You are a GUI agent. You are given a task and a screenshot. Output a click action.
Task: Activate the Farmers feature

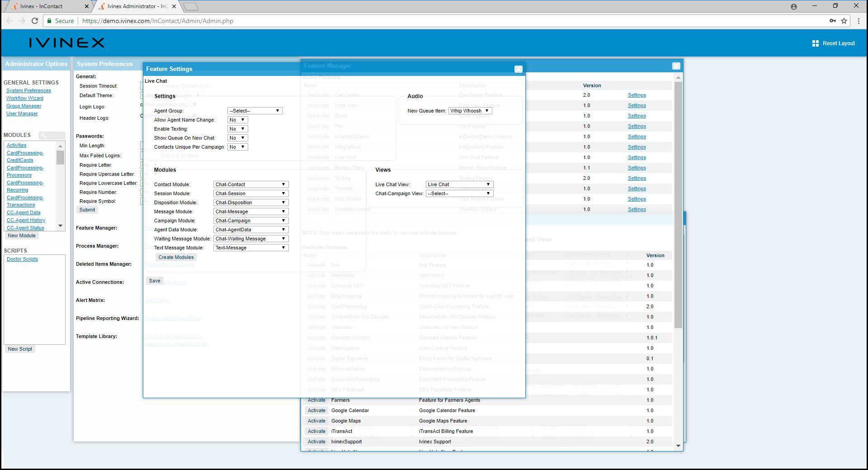click(x=316, y=400)
